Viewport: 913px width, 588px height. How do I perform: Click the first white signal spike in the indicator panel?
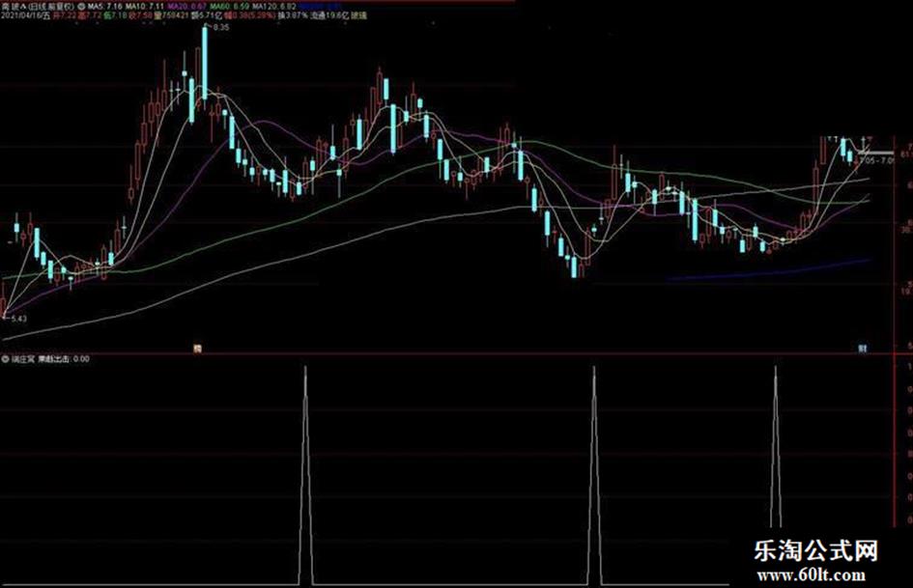[305, 474]
